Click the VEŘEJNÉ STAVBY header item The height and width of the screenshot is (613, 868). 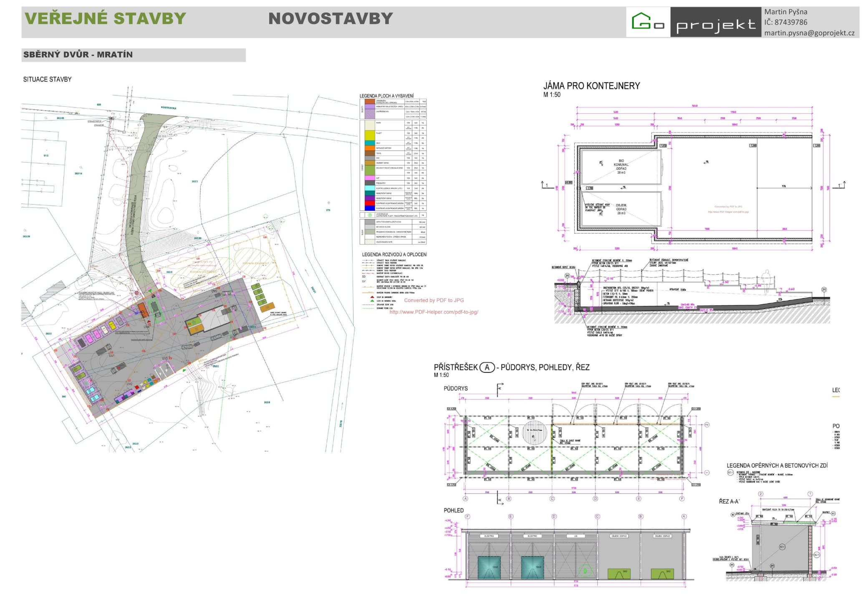click(105, 18)
